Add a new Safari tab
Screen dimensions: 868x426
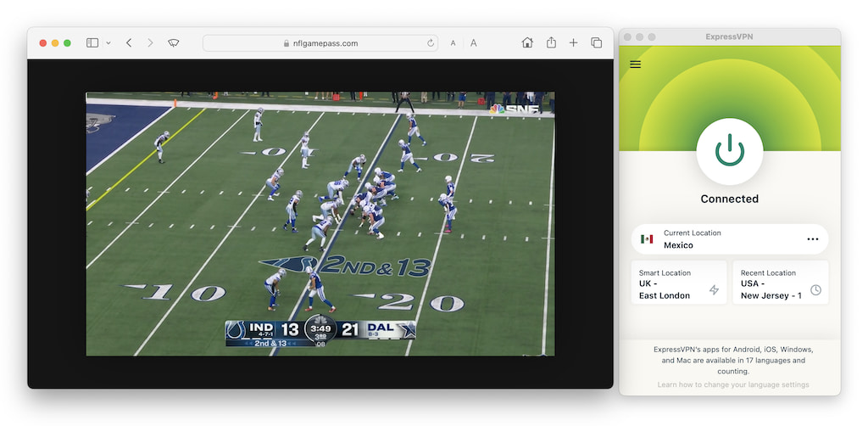574,42
